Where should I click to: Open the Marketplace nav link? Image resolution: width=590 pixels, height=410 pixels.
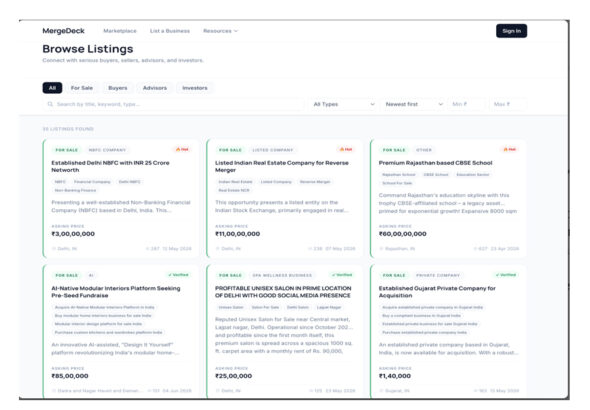coord(120,31)
